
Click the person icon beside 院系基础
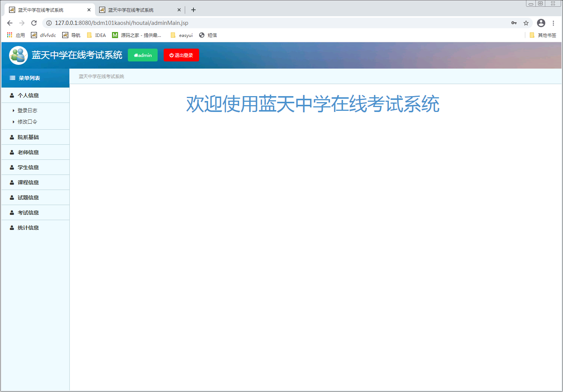(12, 137)
